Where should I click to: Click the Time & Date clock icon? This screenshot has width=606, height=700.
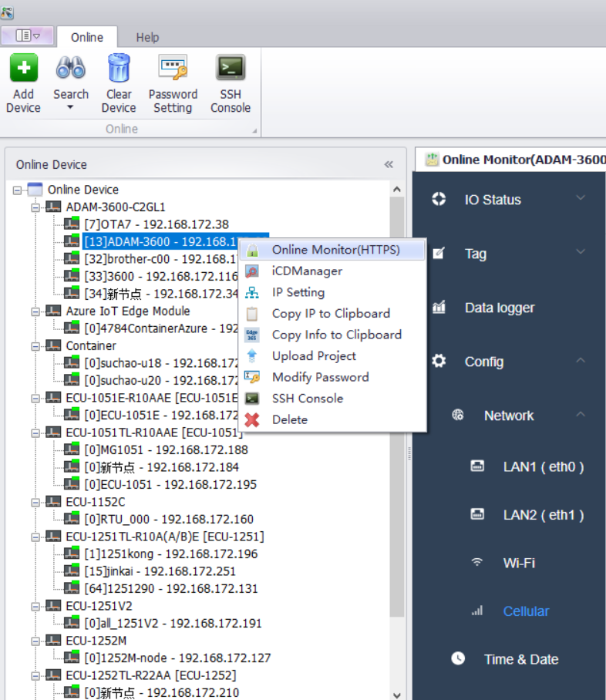click(458, 658)
